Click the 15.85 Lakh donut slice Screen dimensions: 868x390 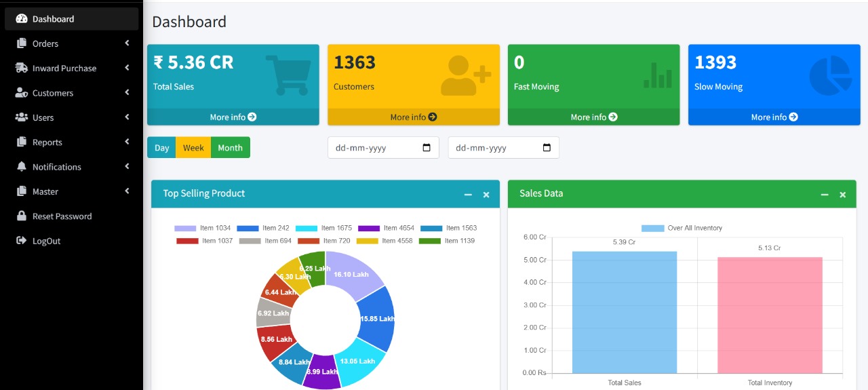click(x=377, y=319)
